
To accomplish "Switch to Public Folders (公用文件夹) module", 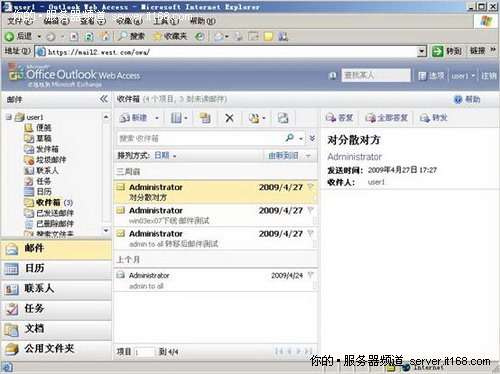I will (56, 349).
